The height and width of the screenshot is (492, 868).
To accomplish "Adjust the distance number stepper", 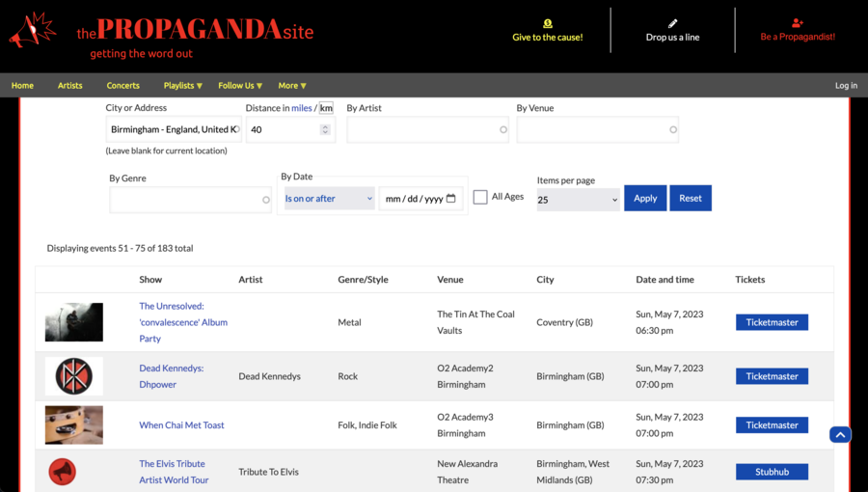I will coord(325,129).
